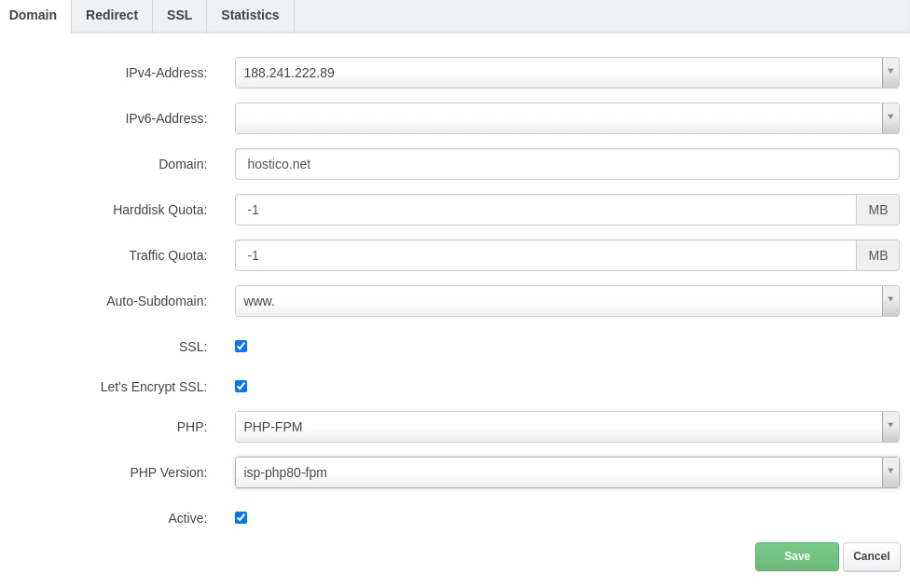Select the IPv4 address value 188.241.222.89

pos(289,73)
